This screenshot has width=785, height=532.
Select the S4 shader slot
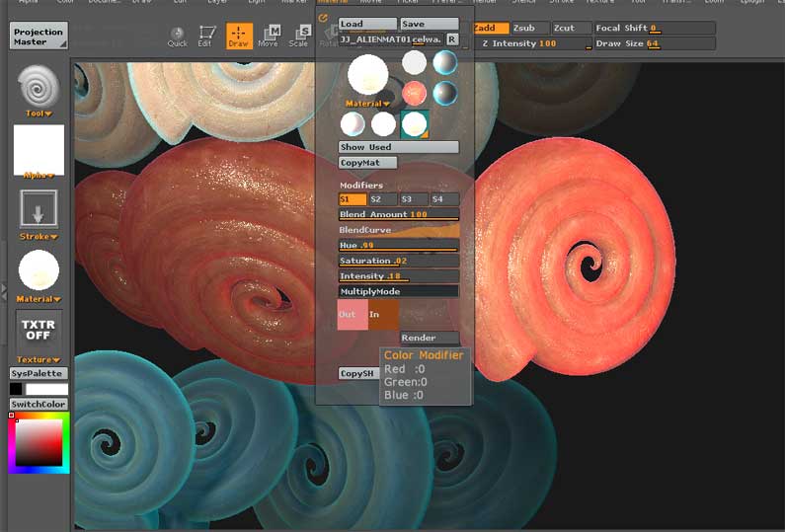[444, 199]
